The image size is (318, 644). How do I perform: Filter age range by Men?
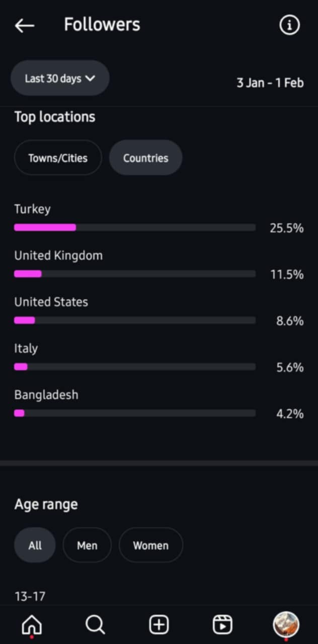click(x=87, y=545)
